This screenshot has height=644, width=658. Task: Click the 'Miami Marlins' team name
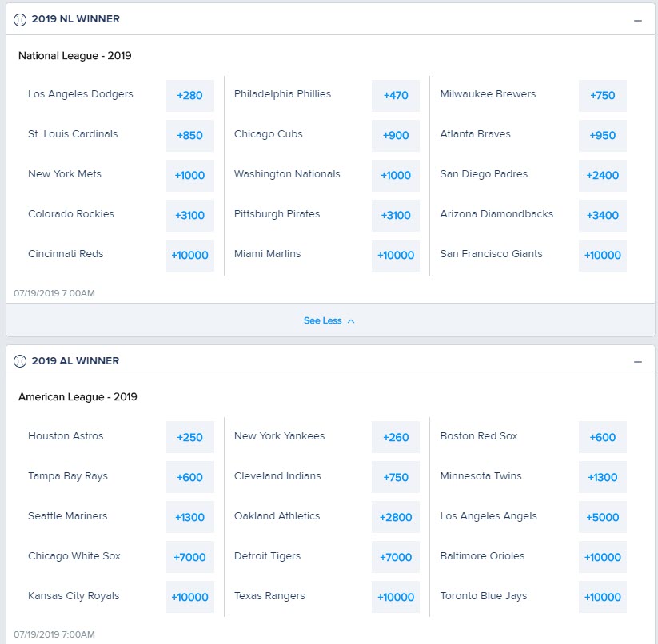pyautogui.click(x=267, y=254)
